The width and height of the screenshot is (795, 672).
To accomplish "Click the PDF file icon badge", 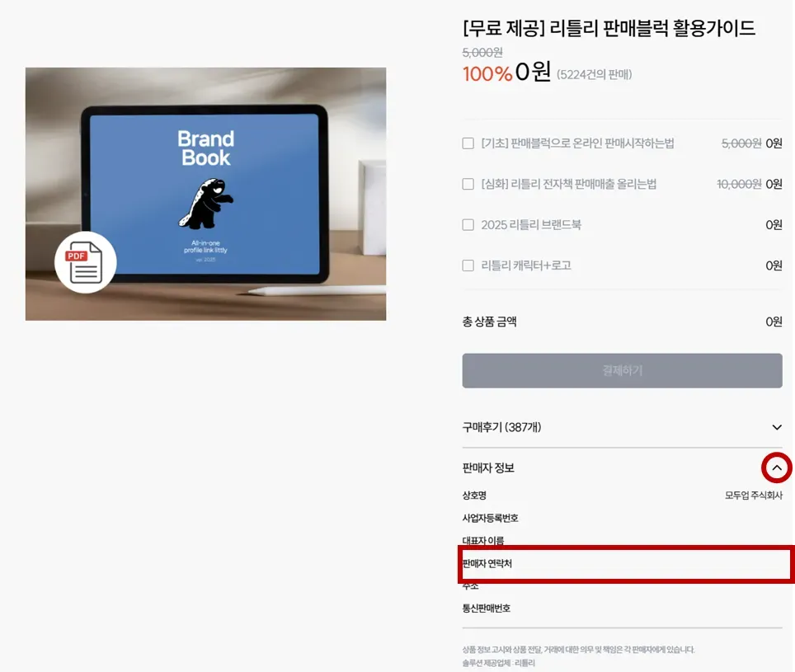I will coord(86,262).
